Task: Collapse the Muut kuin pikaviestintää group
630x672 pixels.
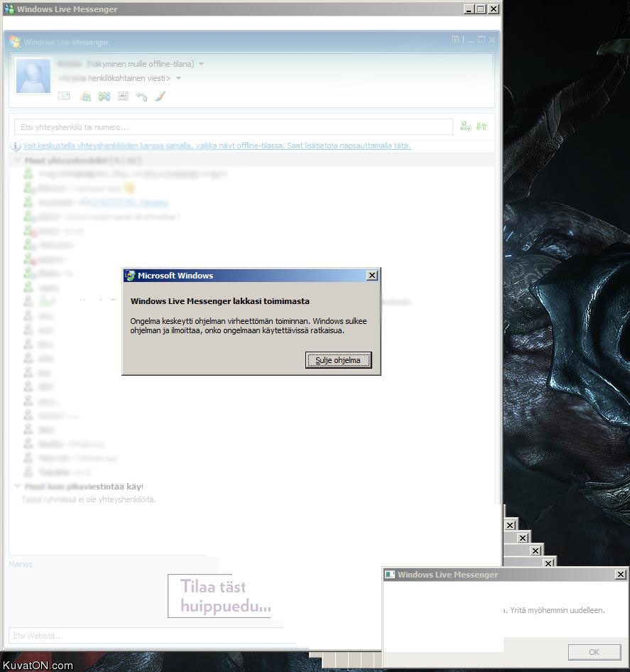Action: (18, 487)
